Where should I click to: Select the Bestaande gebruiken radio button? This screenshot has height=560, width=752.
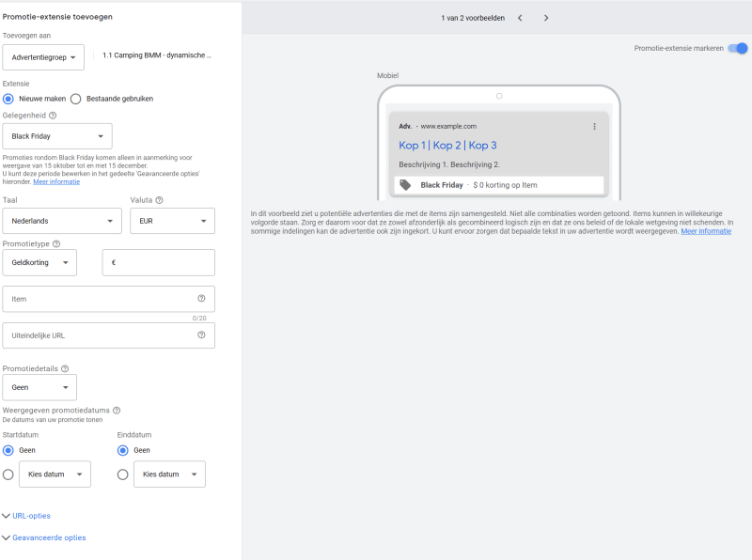tap(73, 99)
